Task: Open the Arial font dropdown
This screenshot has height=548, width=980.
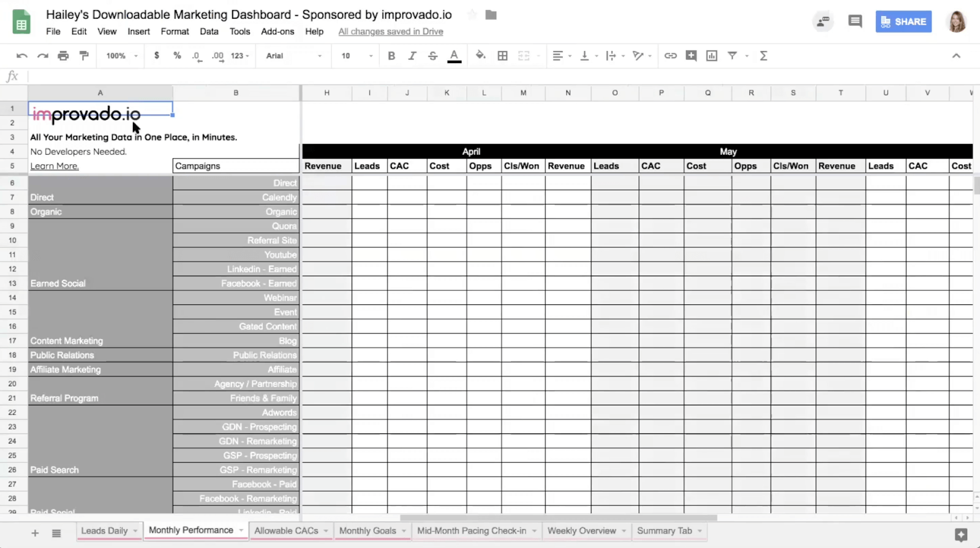Action: (x=294, y=56)
